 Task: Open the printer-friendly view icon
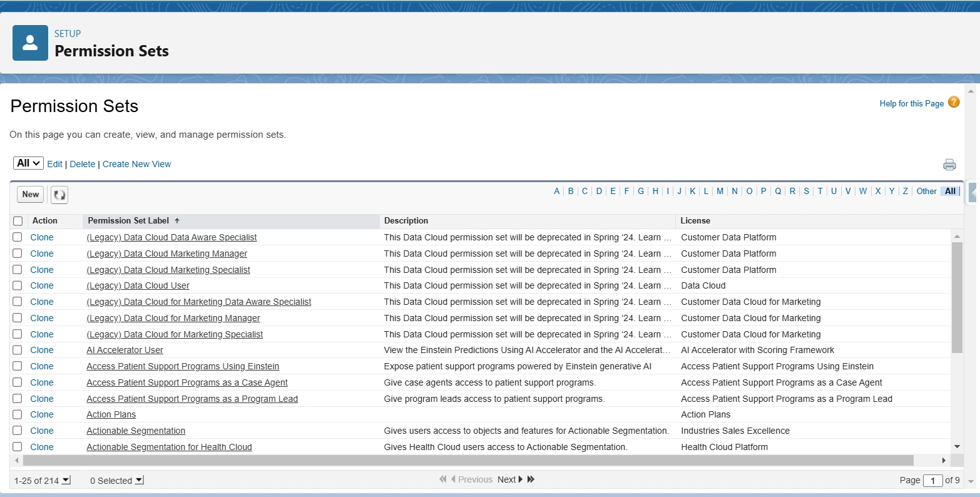click(x=949, y=164)
